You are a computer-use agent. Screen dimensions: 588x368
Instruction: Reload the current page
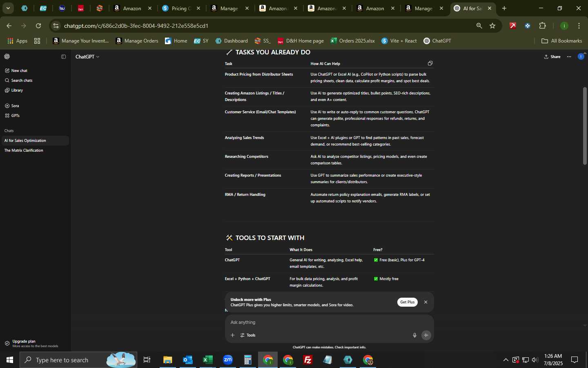[38, 26]
